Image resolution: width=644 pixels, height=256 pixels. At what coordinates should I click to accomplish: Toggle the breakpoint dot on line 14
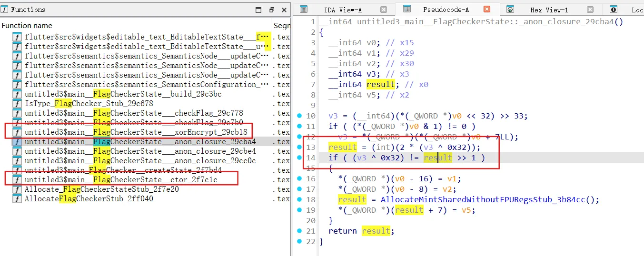pyautogui.click(x=299, y=158)
